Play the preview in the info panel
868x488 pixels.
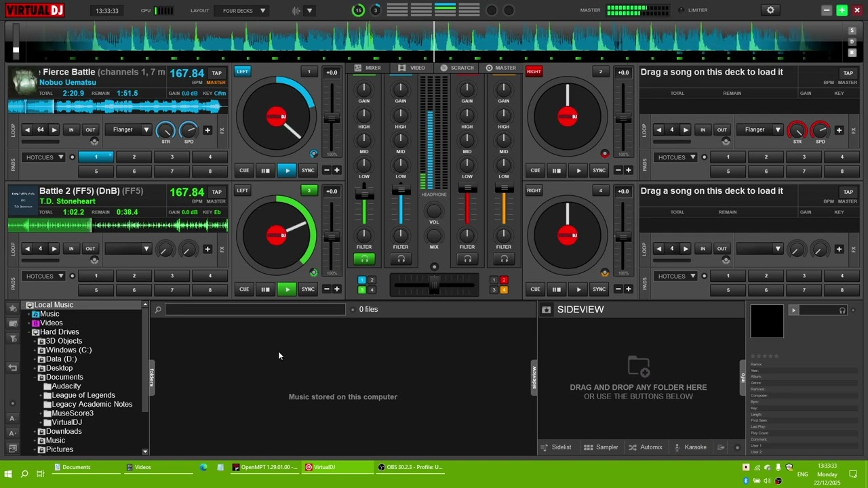pyautogui.click(x=793, y=310)
